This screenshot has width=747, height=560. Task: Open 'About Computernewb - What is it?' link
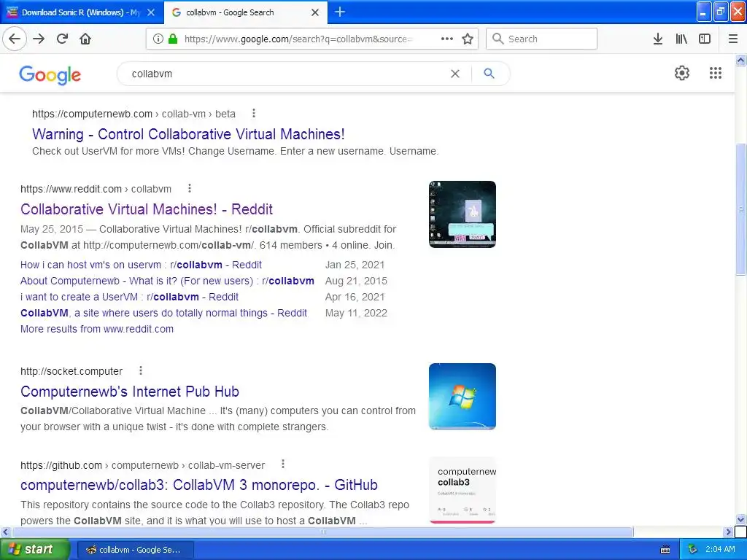click(x=167, y=281)
